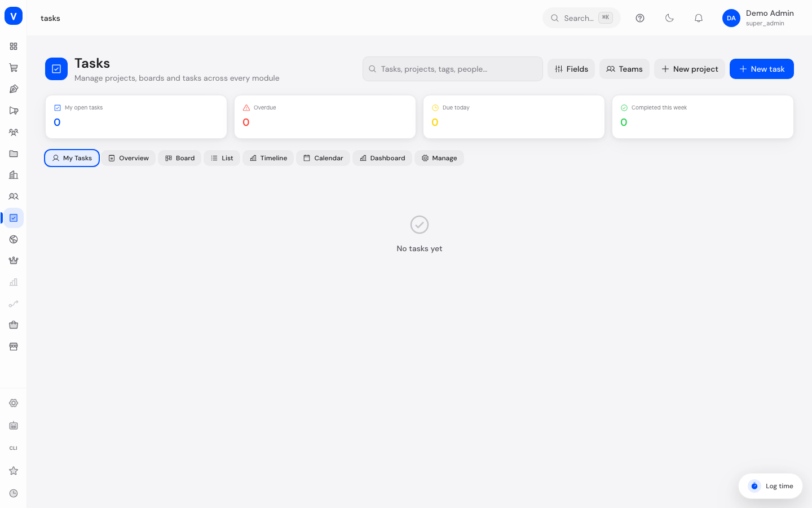Click the V app logo

[14, 16]
